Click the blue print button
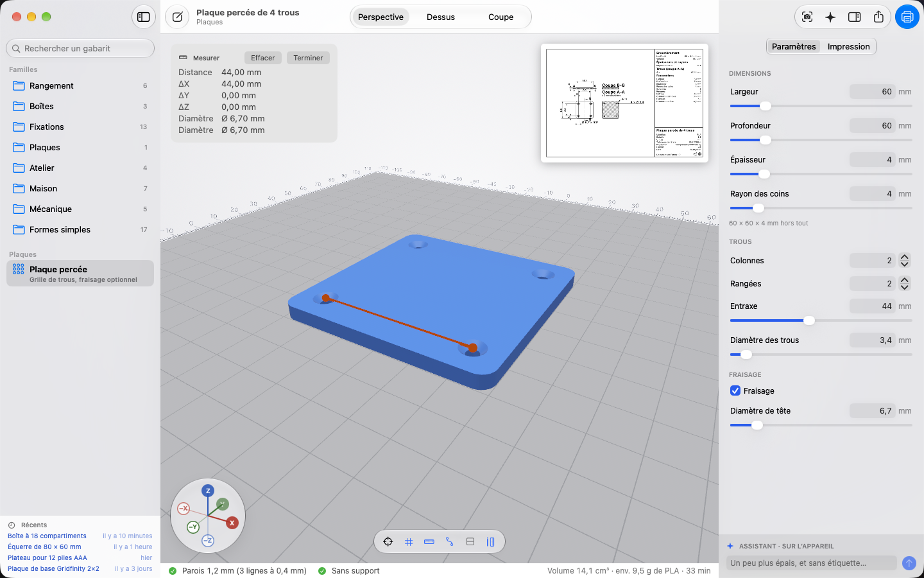Image resolution: width=924 pixels, height=578 pixels. click(907, 17)
